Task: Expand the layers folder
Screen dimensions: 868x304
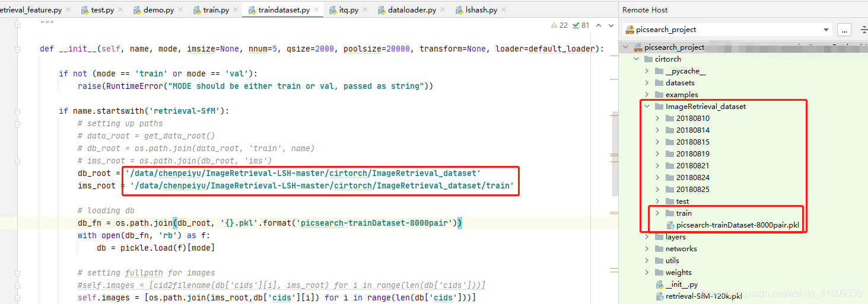Action: click(647, 237)
